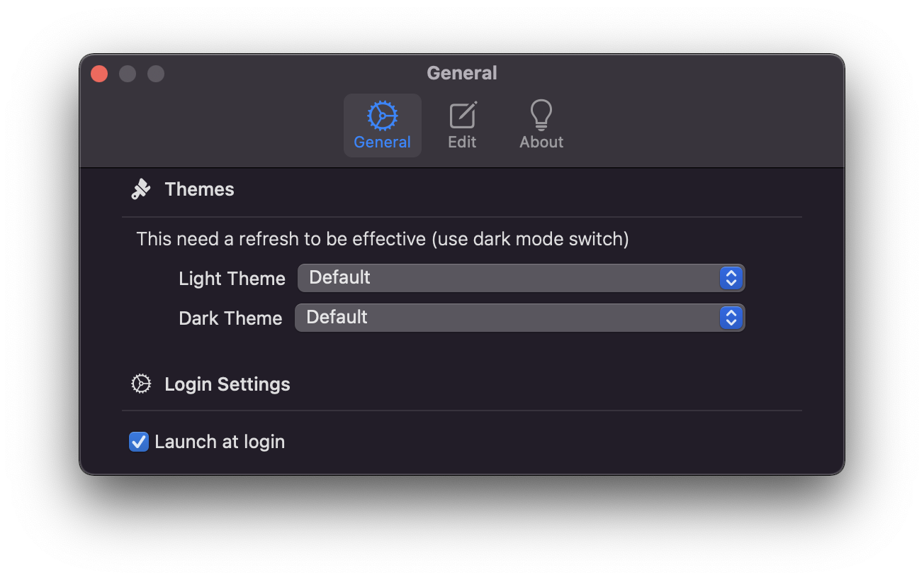Switch to the Edit tab label
The width and height of the screenshot is (924, 580).
462,142
